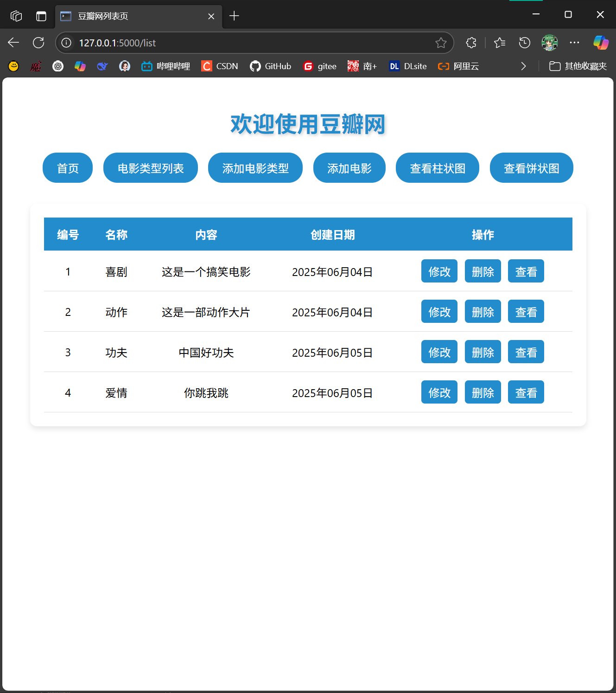This screenshot has height=693, width=616.
Task: Open the 阿里云 bookmark
Action: [x=458, y=66]
